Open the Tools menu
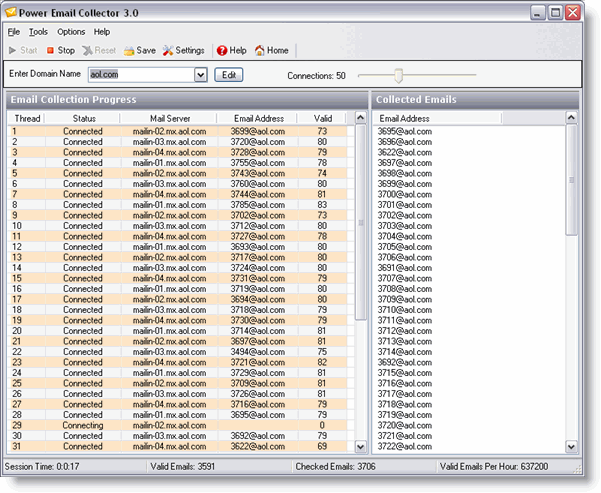Image resolution: width=601 pixels, height=493 pixels. [38, 32]
